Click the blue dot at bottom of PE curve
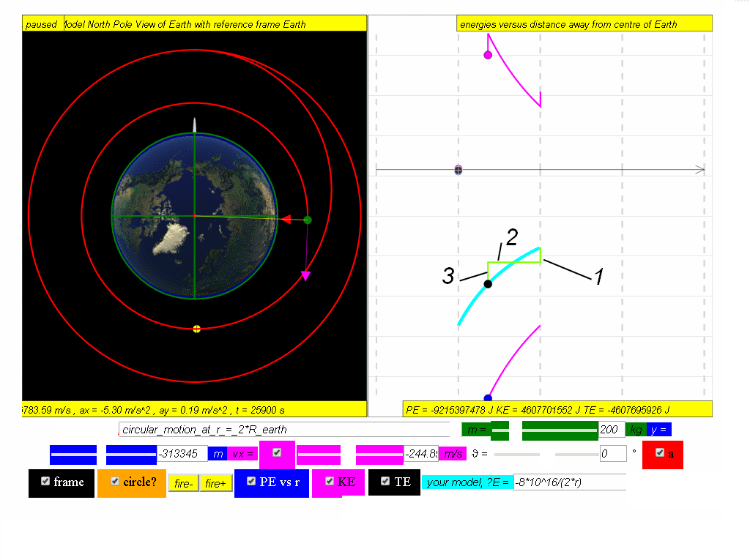Image resolution: width=750 pixels, height=560 pixels. point(488,398)
